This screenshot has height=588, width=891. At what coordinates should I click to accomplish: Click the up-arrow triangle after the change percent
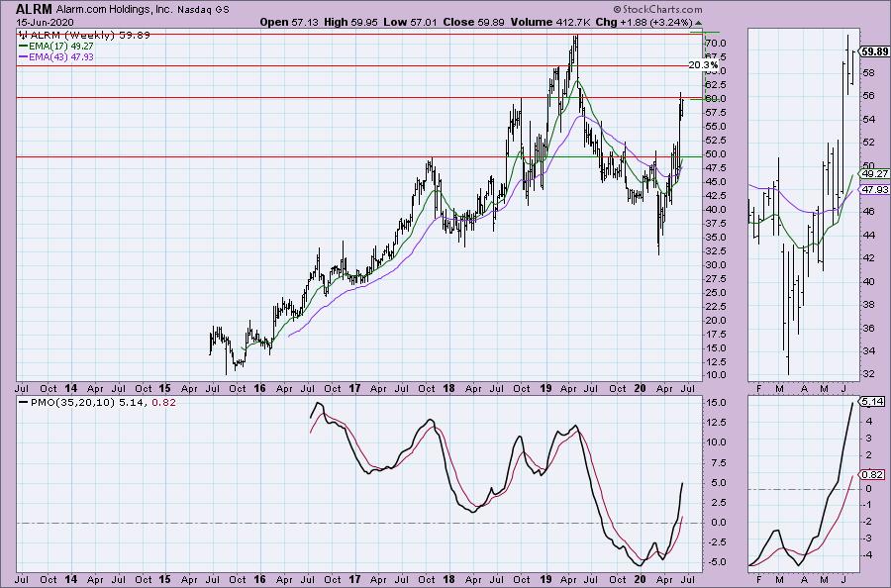click(x=698, y=24)
